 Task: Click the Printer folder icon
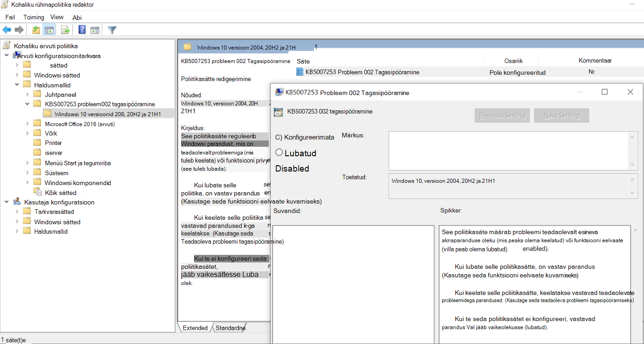(37, 142)
